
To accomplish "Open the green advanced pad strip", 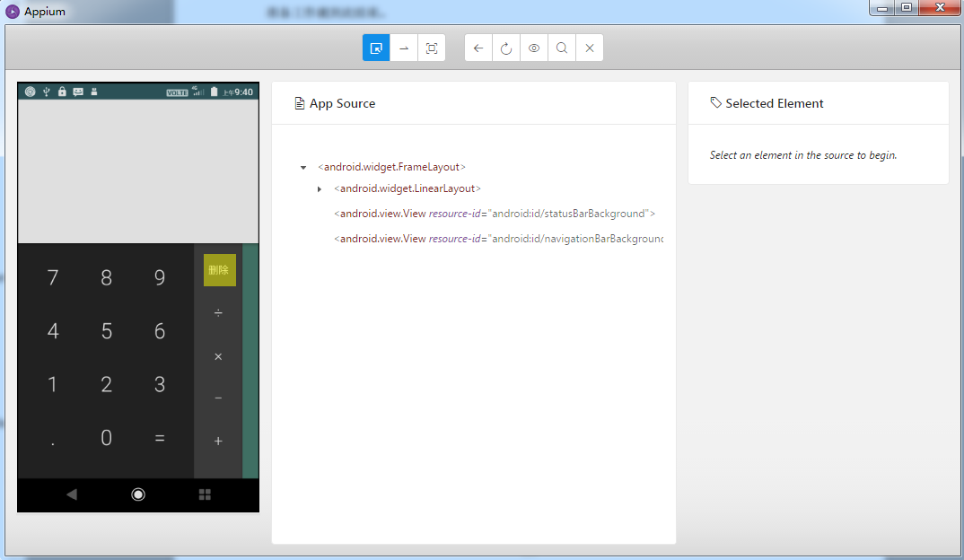I will click(250, 361).
